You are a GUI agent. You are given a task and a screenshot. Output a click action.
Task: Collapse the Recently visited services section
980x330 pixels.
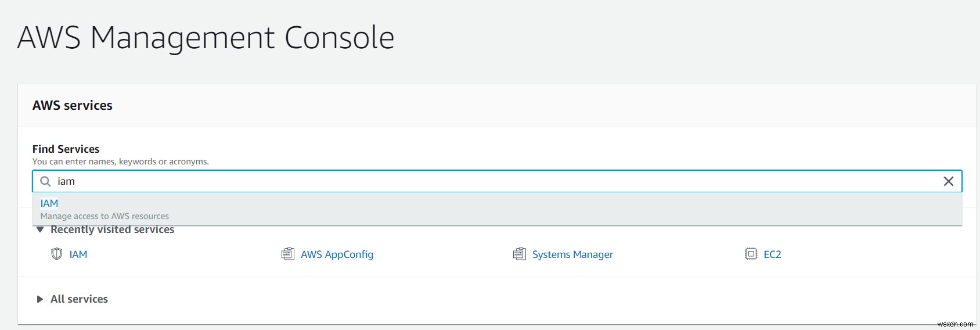coord(40,229)
